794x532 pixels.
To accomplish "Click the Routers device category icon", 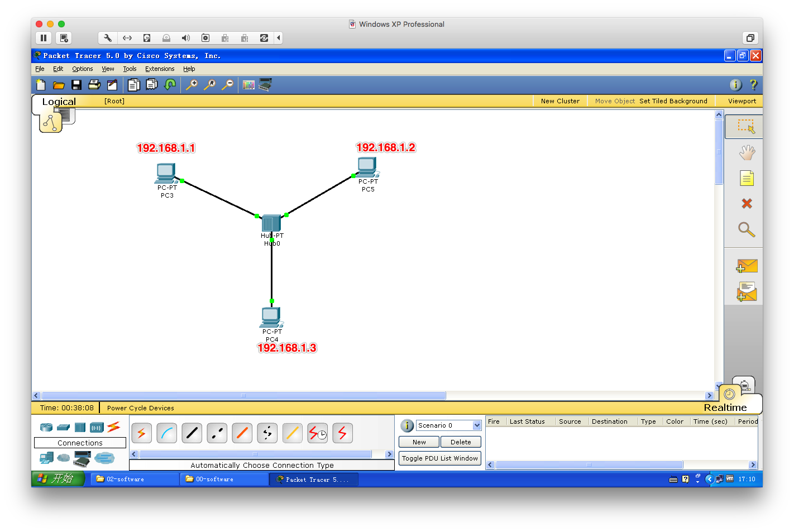I will [46, 428].
